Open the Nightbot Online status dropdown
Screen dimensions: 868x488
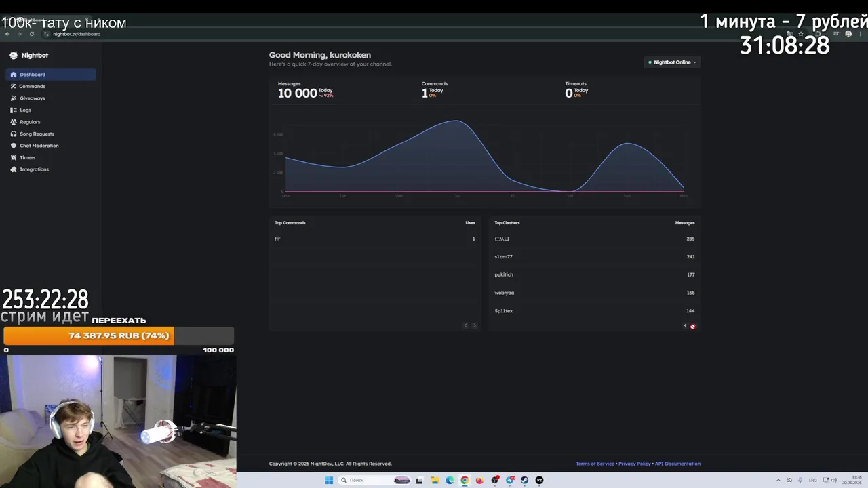(x=672, y=62)
